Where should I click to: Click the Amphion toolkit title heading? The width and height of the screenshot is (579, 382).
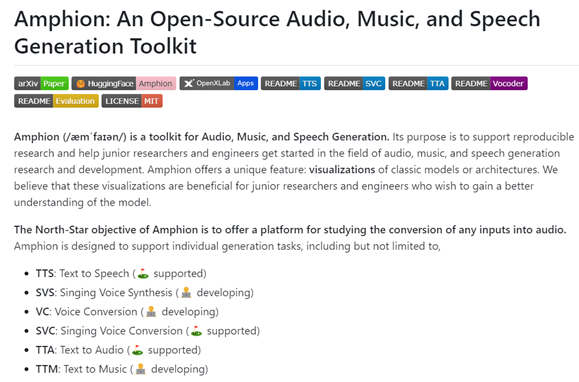point(277,32)
